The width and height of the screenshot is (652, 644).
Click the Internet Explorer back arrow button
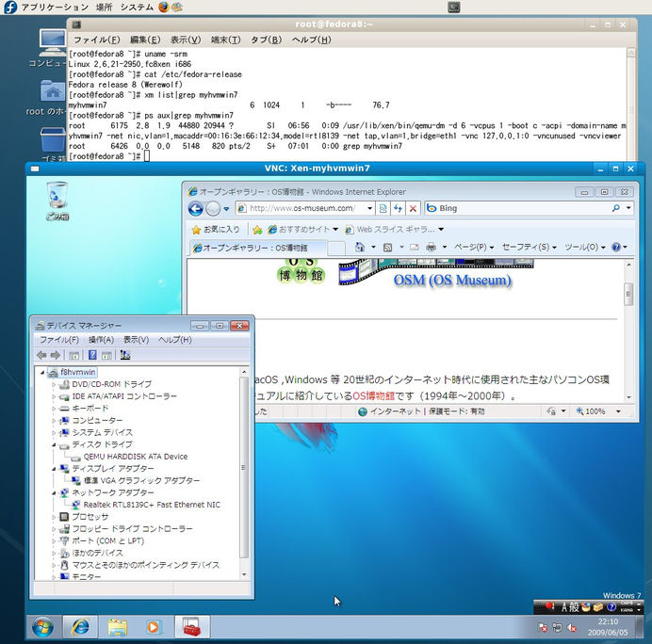(x=195, y=209)
